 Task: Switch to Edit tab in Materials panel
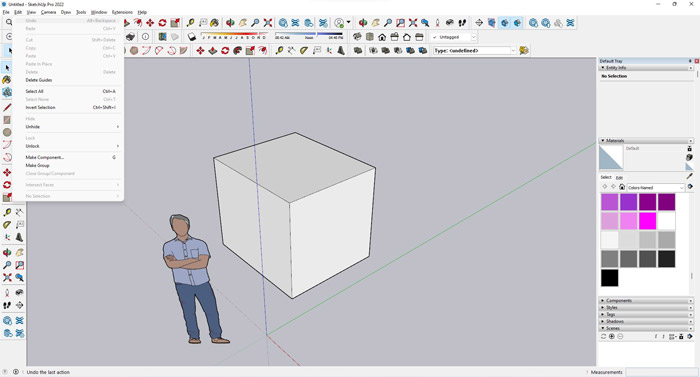point(619,178)
